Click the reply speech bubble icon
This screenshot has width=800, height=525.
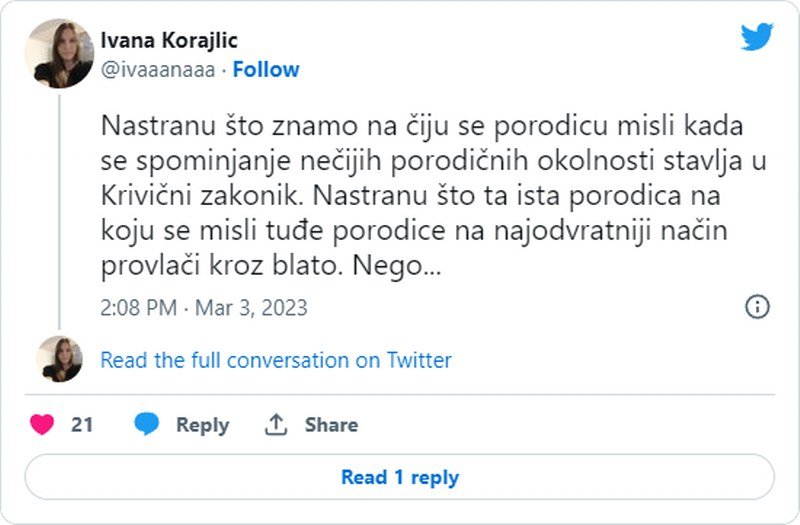147,424
